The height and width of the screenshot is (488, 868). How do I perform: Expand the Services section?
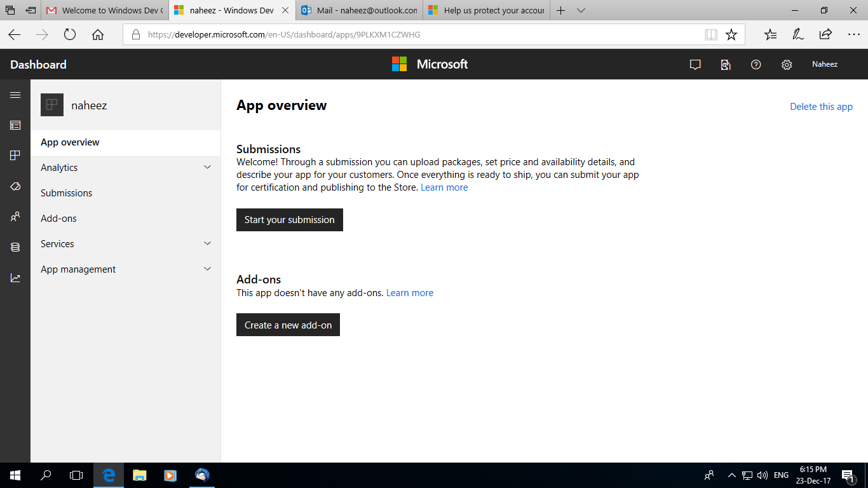click(207, 243)
